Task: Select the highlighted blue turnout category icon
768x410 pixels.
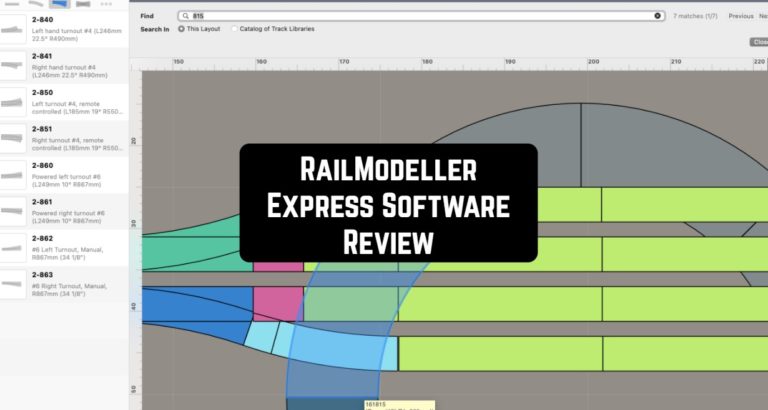Action: tap(59, 4)
